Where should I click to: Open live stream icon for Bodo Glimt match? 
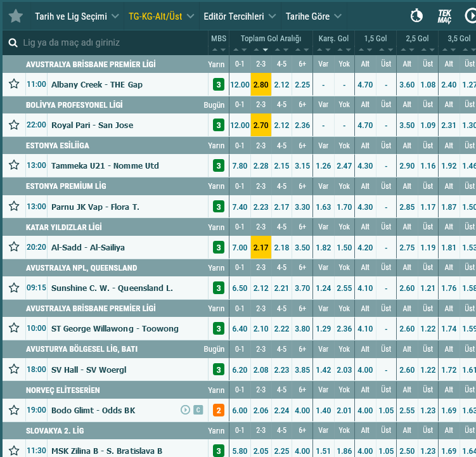185,410
